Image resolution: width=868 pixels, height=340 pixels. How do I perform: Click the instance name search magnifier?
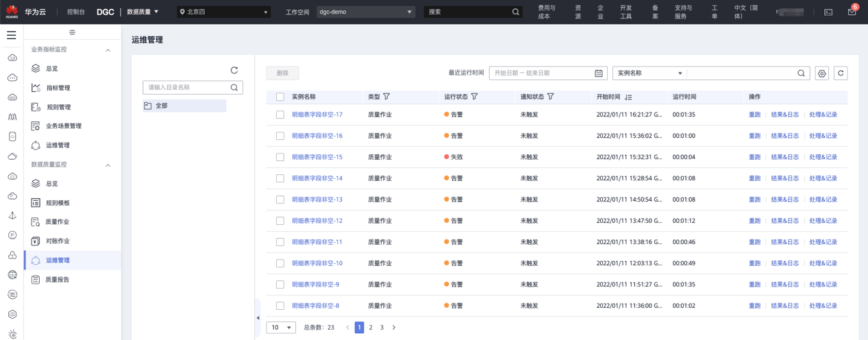802,73
